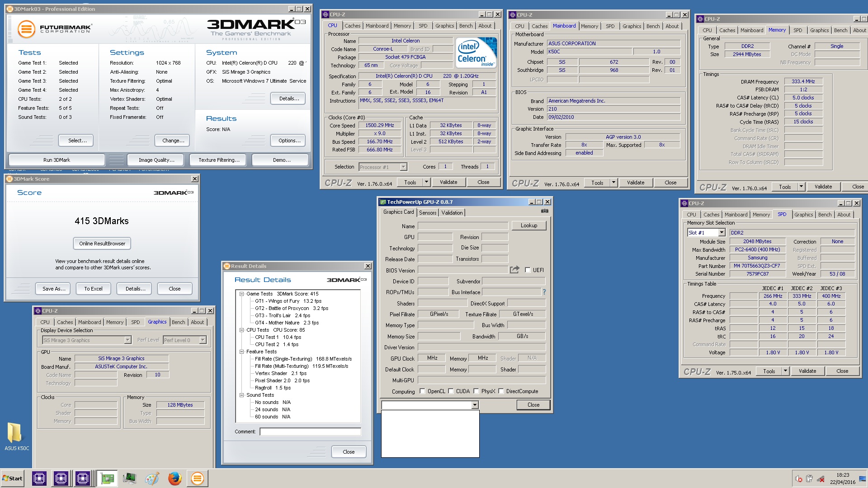Click the Futuremark Corporation logo

[x=55, y=29]
